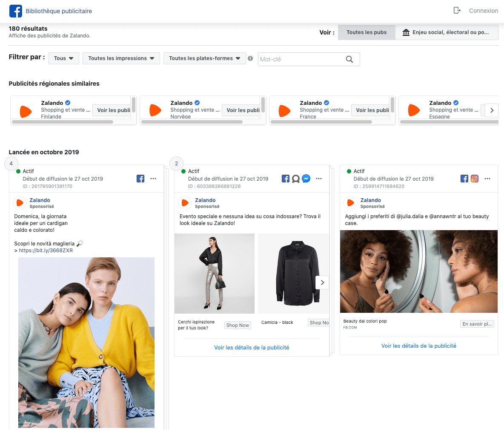
Task: Open the bit.ly/3668ZXR link
Action: 46,251
